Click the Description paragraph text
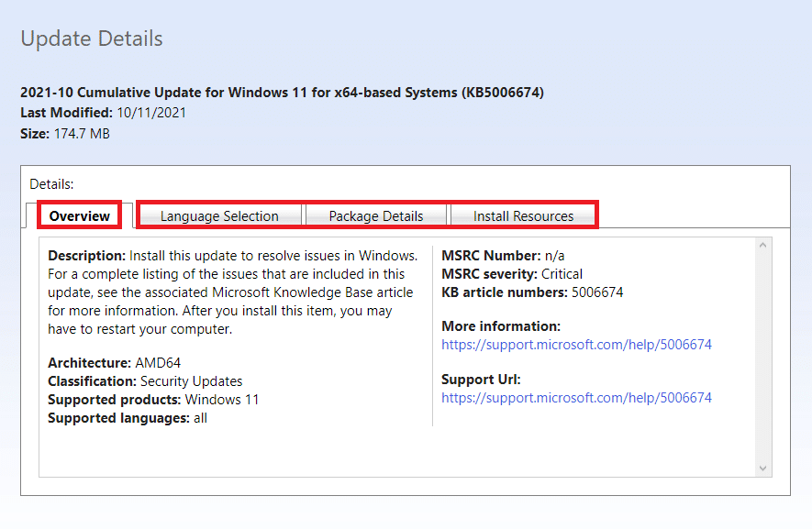Screen dimensions: 812x529 (x=232, y=292)
